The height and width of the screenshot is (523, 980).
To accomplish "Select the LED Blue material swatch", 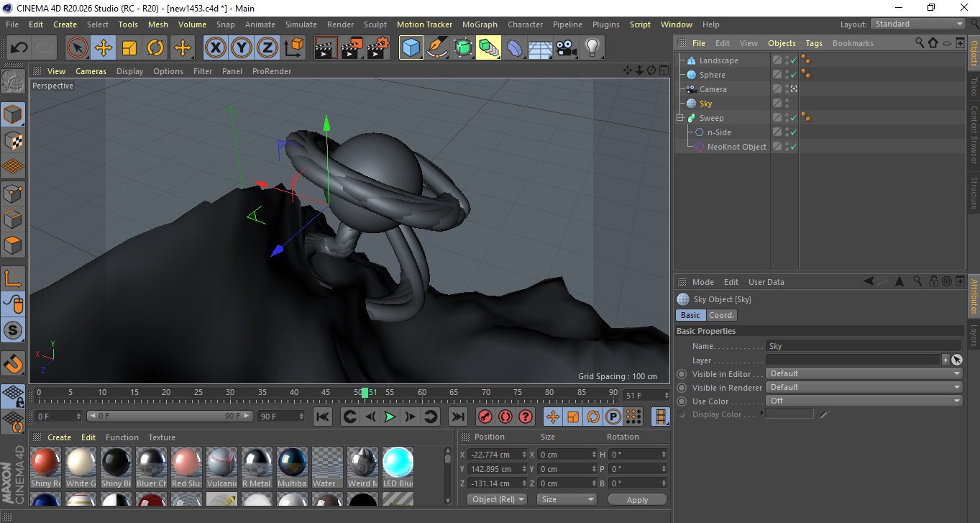I will tap(398, 462).
